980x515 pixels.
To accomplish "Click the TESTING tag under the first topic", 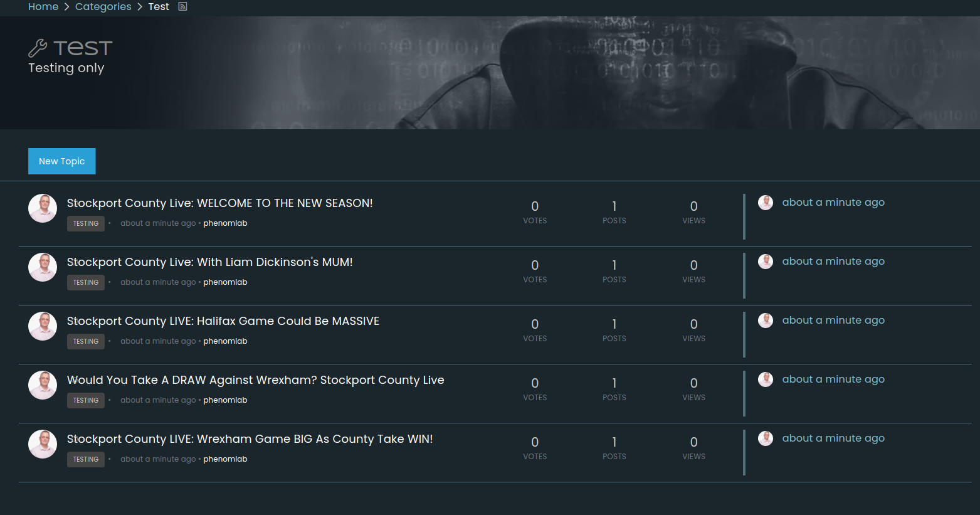I will point(86,223).
